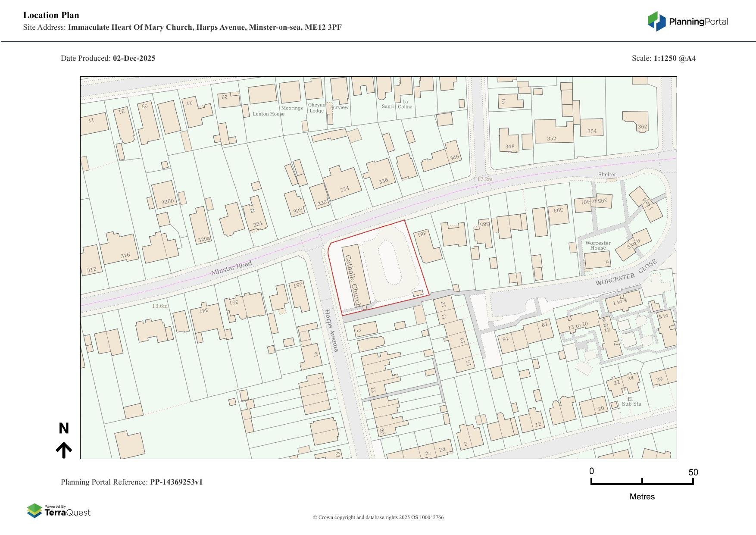Click the El Sub Sta label

point(631,402)
